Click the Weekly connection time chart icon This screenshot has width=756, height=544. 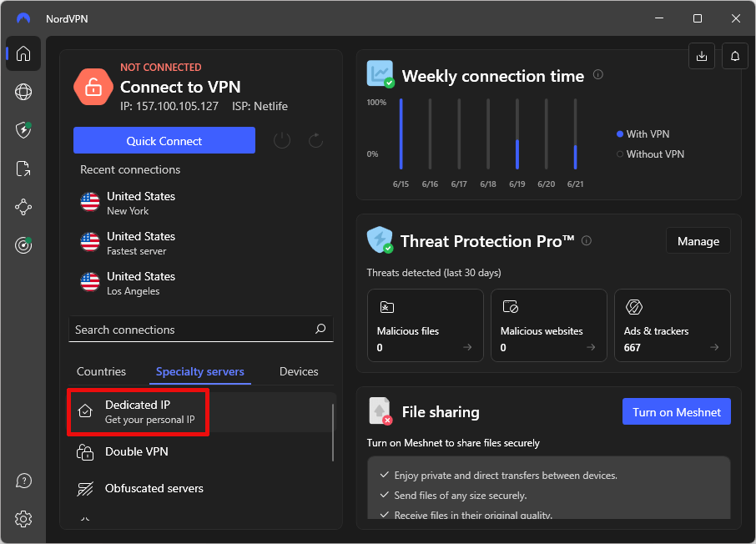(381, 73)
